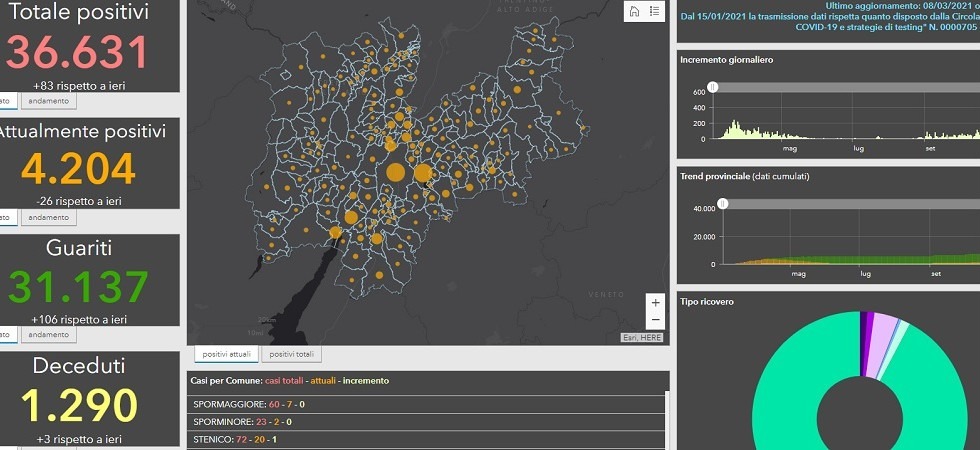Click '+83 rispetto a ieri' text
This screenshot has width=980, height=450.
tap(79, 86)
